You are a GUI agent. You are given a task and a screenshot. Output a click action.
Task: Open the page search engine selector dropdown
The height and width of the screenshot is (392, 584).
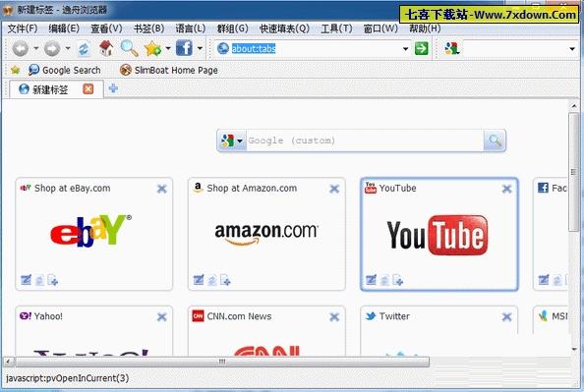click(240, 140)
